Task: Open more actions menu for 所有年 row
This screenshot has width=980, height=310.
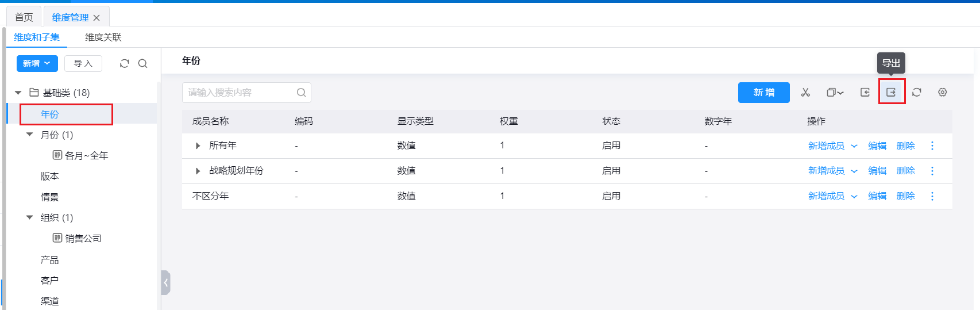Action: click(932, 146)
